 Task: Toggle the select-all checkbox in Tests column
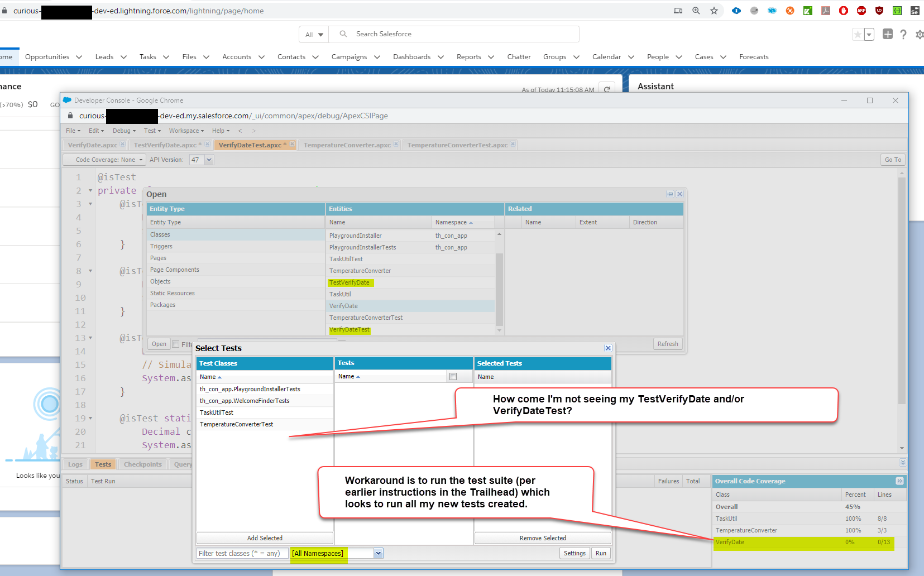click(453, 377)
